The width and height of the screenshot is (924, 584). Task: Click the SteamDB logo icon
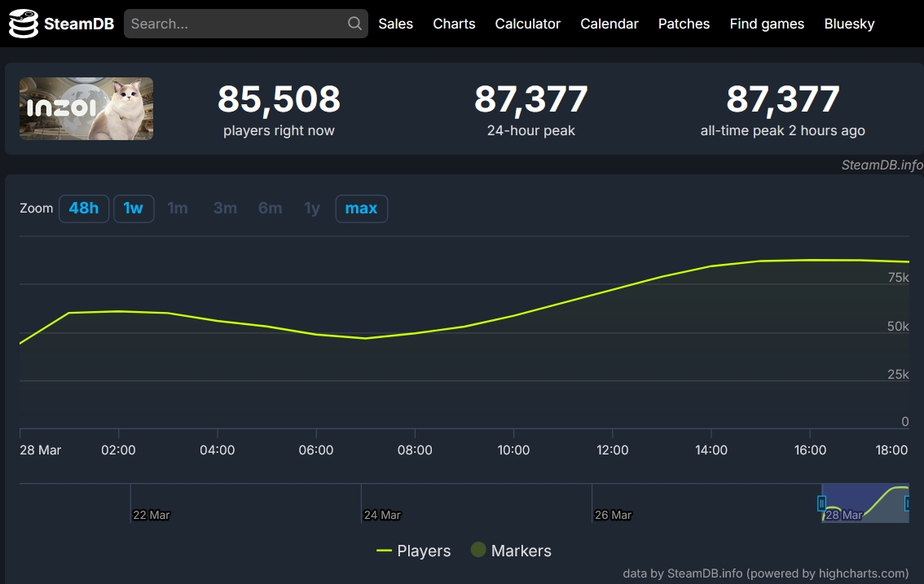[x=24, y=24]
